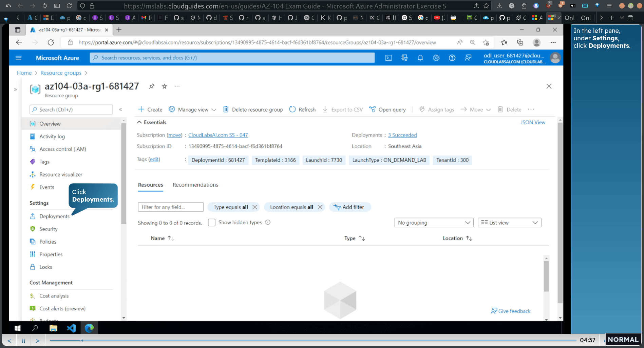Click Search resources, services, and docs box
This screenshot has width=644, height=348.
pyautogui.click(x=232, y=58)
